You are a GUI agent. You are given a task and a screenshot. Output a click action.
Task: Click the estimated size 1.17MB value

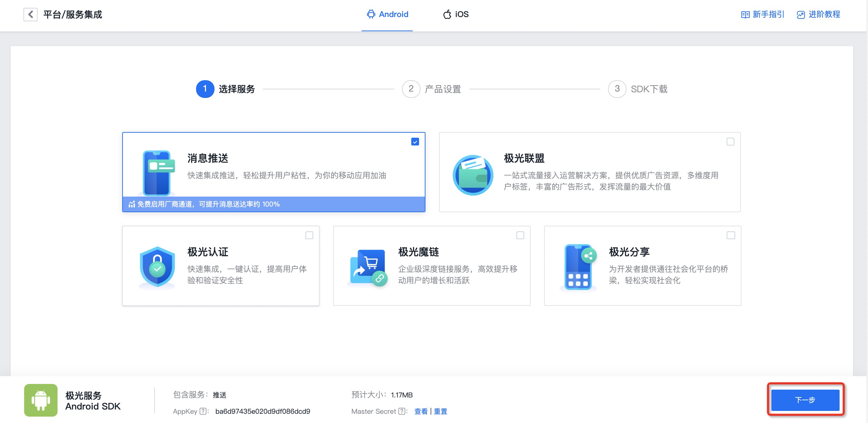click(402, 395)
